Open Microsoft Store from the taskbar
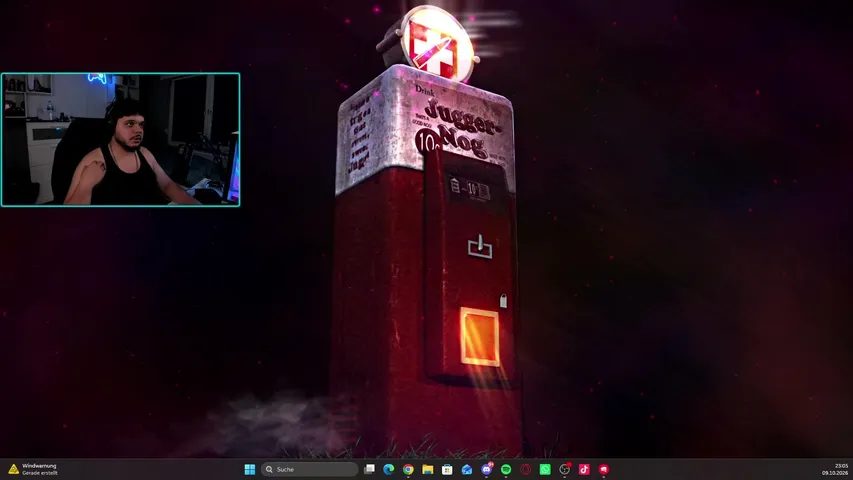This screenshot has height=480, width=853. click(x=447, y=469)
